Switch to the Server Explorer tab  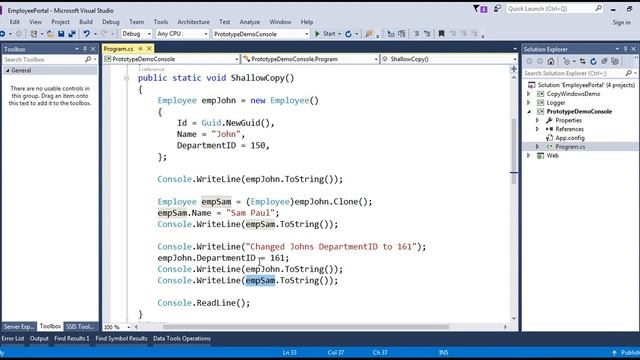[19, 327]
